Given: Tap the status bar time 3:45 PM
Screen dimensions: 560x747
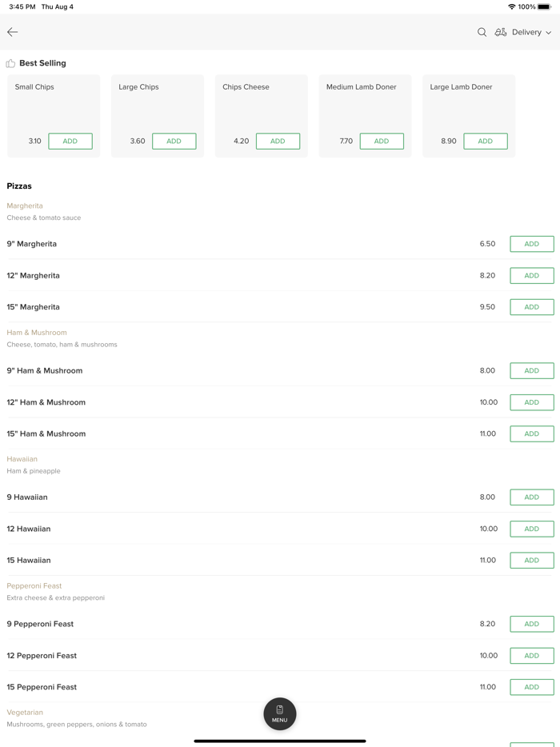Looking at the screenshot, I should 22,6.
